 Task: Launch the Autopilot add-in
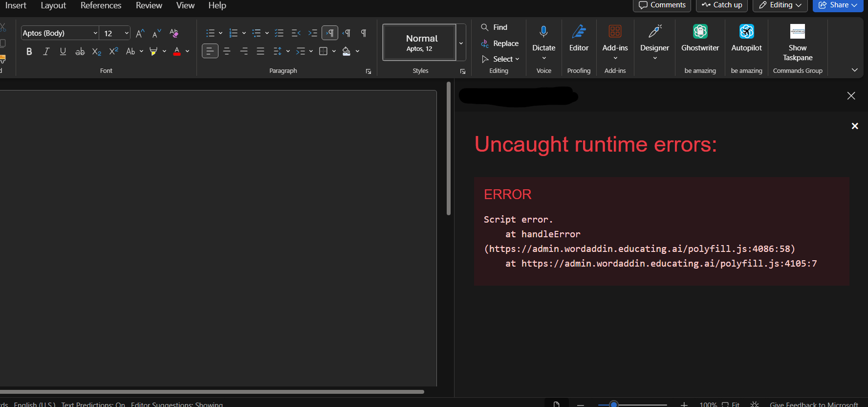746,39
